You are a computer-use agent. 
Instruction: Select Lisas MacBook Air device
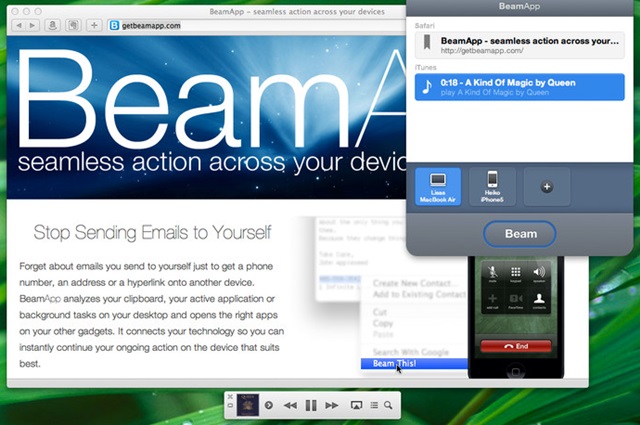point(438,187)
